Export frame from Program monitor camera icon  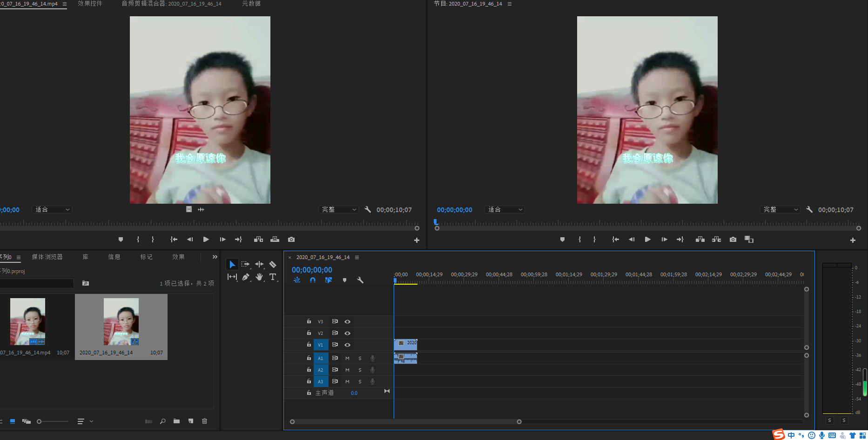[733, 239]
